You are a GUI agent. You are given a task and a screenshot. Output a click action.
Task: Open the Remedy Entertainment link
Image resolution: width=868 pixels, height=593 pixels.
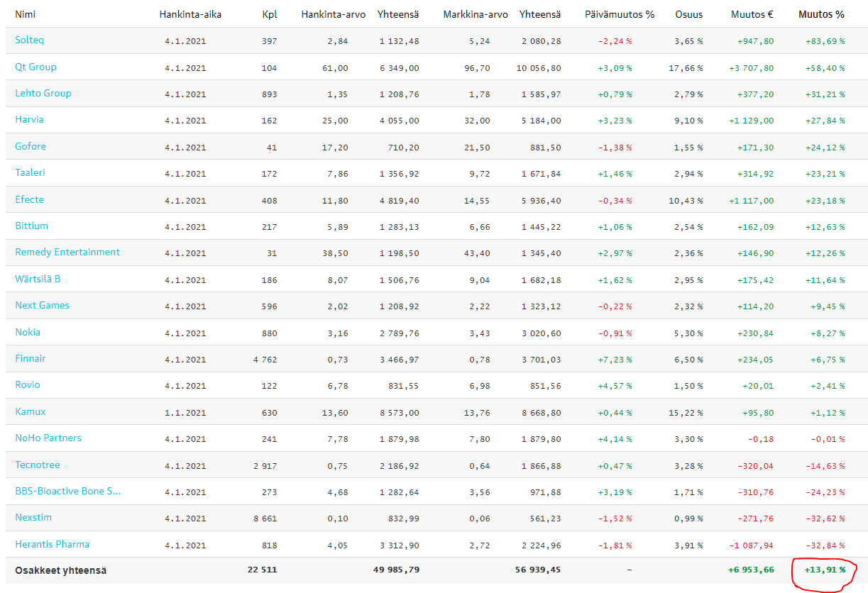point(67,252)
